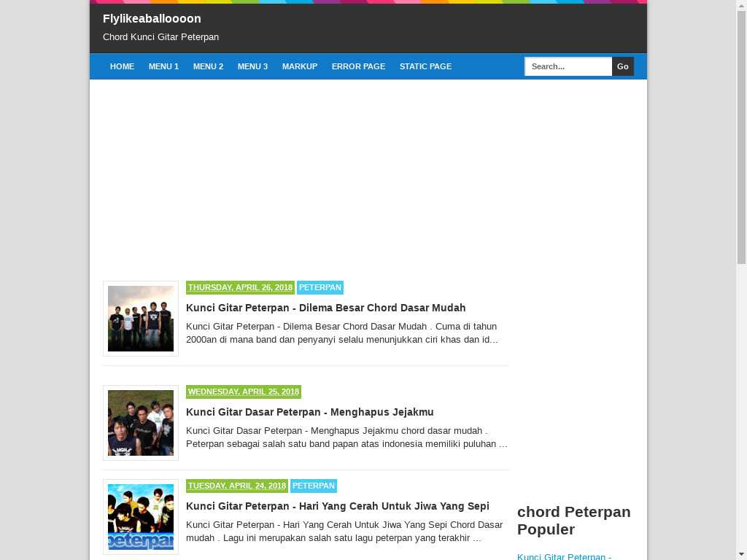Open the PETERPAN label on first post

click(320, 287)
